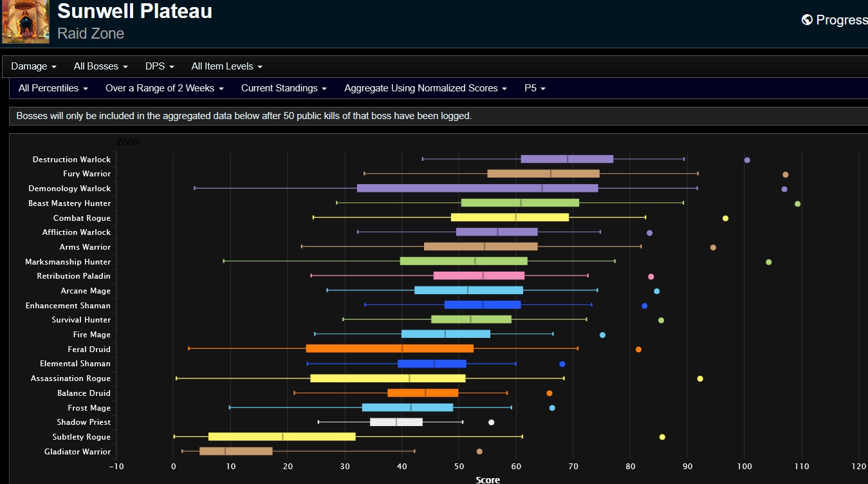Viewport: 868px width, 484px height.
Task: Click the Frost Mage box bar
Action: pos(407,407)
